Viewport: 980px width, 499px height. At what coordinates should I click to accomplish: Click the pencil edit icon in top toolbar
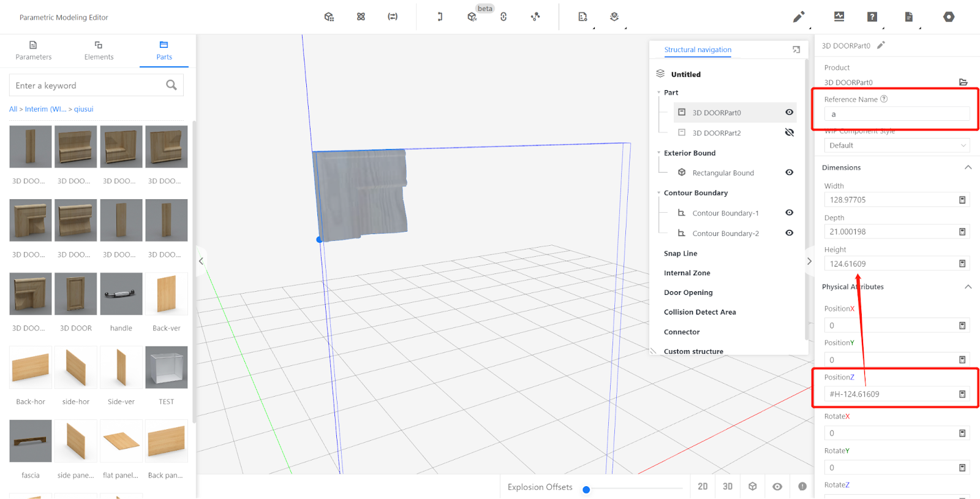tap(798, 17)
